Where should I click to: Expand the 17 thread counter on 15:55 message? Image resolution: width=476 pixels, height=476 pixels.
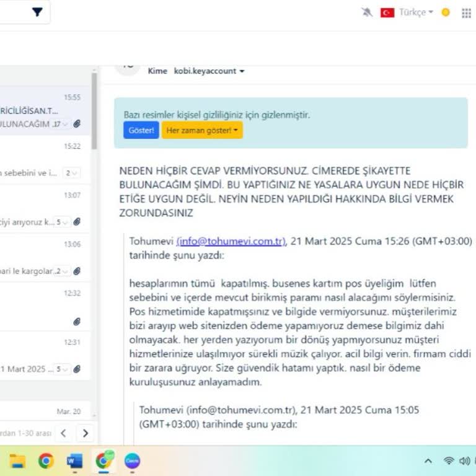click(60, 124)
